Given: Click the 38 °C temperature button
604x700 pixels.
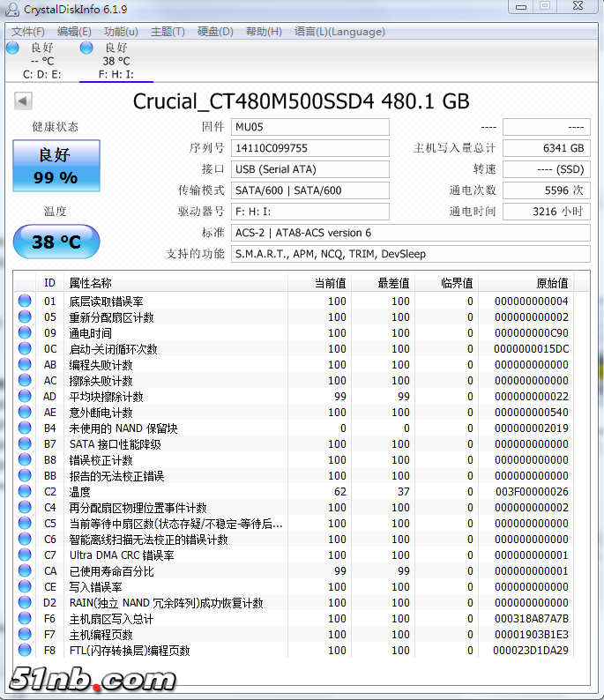Looking at the screenshot, I should tap(56, 242).
